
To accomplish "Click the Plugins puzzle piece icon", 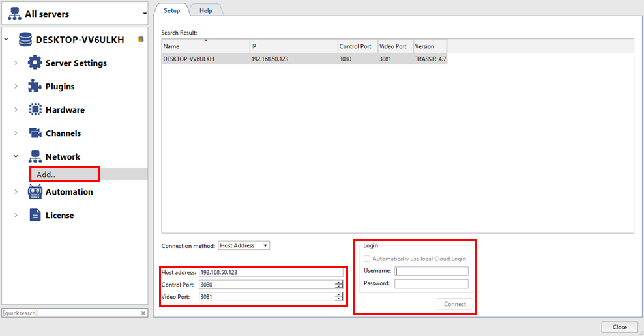I will [35, 87].
